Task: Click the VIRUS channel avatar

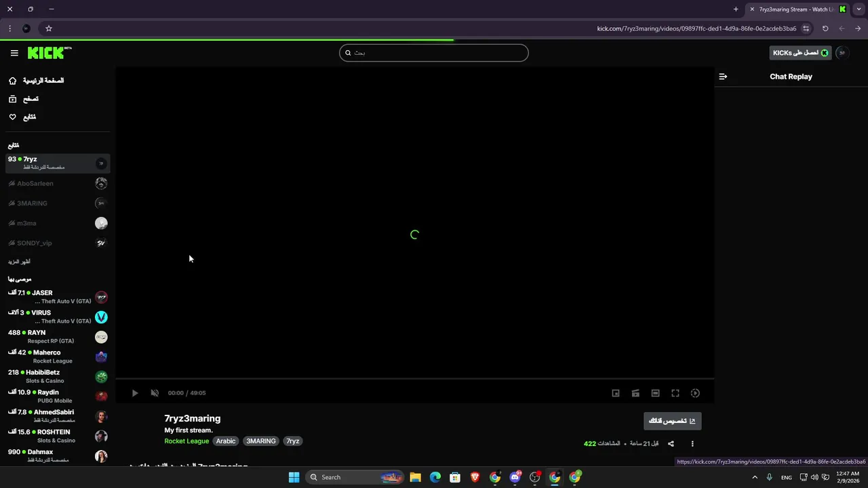Action: coord(101,317)
